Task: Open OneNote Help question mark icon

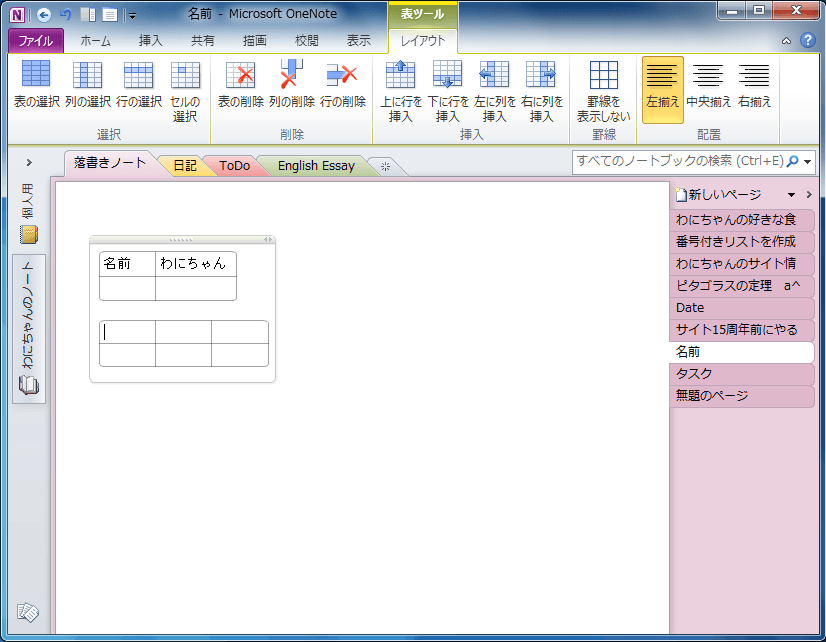Action: tap(808, 40)
